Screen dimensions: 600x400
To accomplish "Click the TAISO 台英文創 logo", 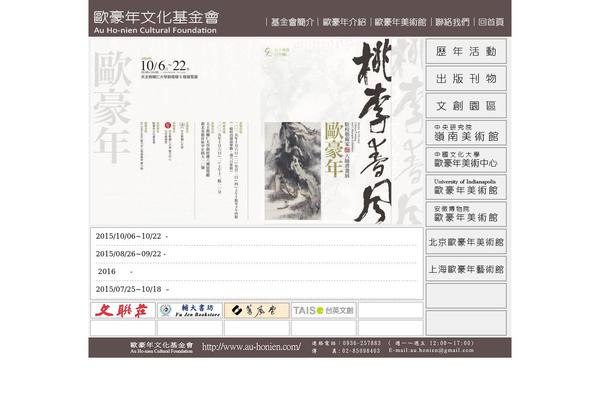I will [x=324, y=310].
